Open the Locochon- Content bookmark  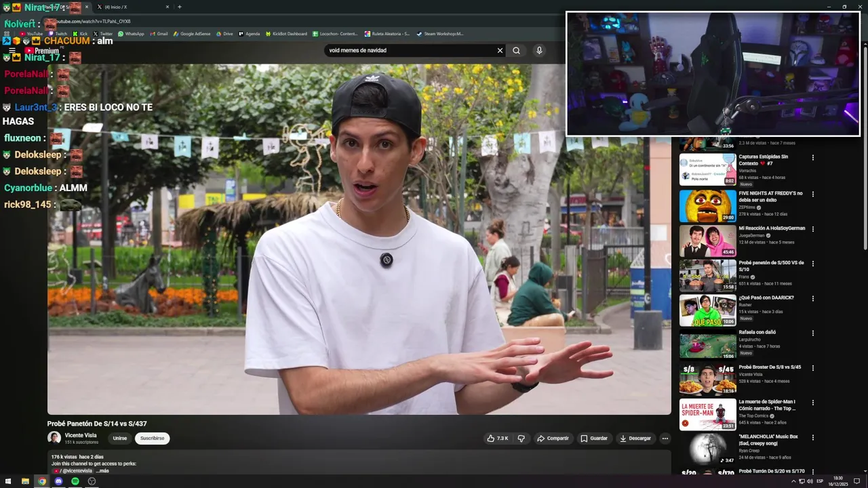coord(335,34)
